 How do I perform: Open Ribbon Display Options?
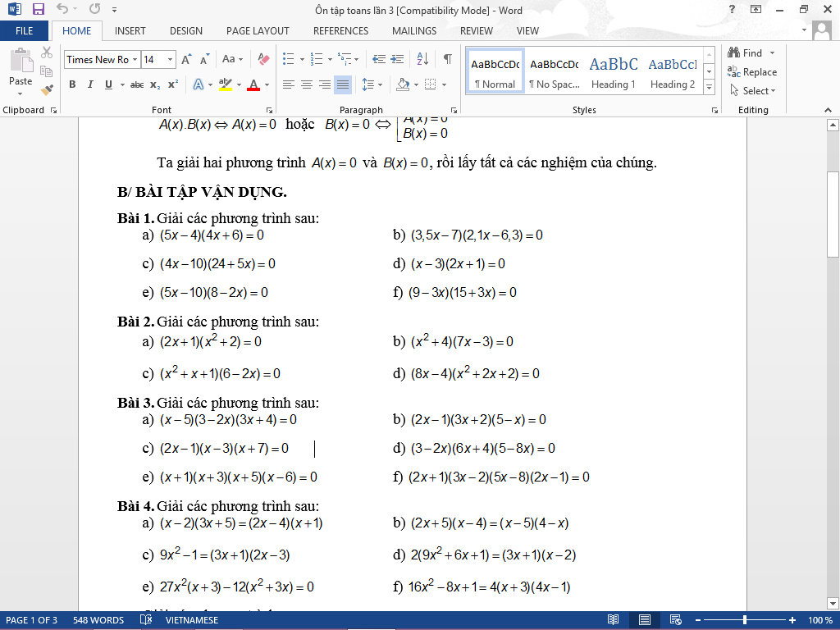(756, 9)
